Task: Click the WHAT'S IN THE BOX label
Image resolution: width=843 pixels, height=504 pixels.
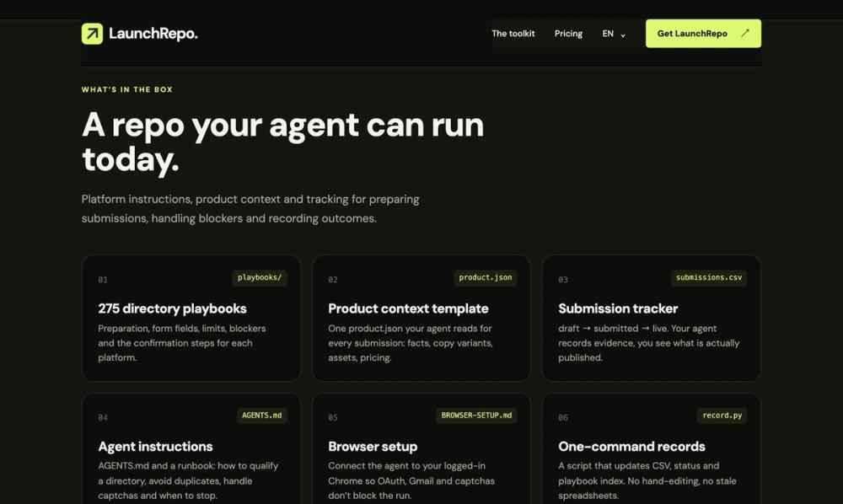Action: (127, 89)
